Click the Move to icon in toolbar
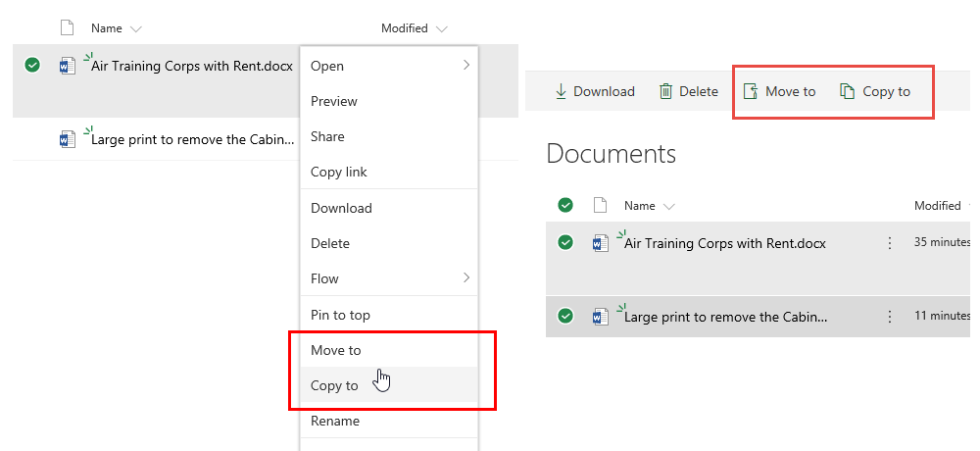The width and height of the screenshot is (980, 451). click(749, 91)
